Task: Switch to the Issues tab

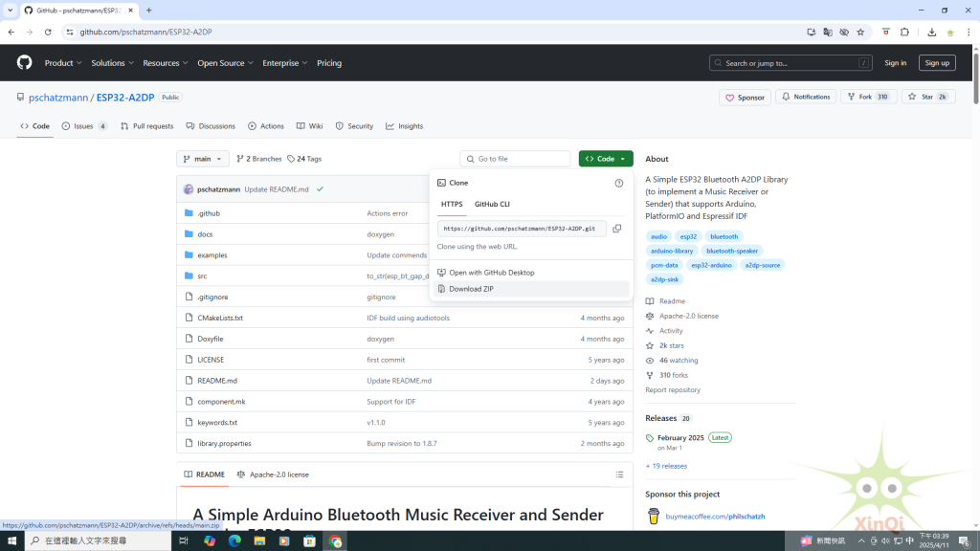Action: [x=84, y=126]
